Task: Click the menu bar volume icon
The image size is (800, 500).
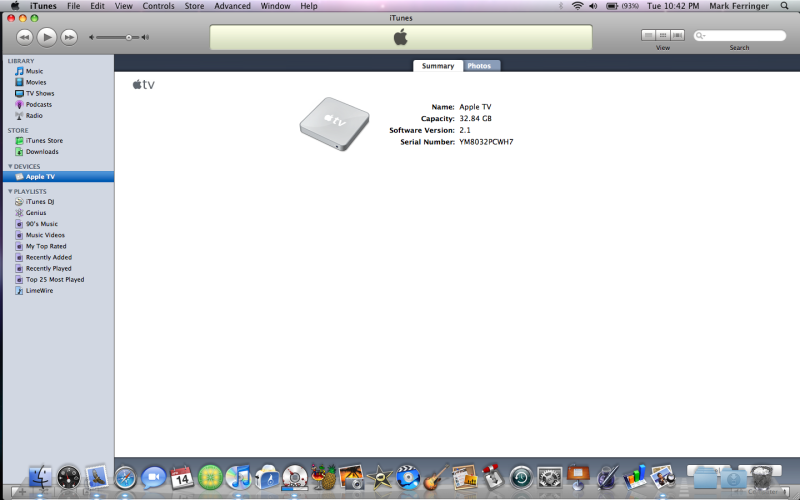Action: coord(593,6)
